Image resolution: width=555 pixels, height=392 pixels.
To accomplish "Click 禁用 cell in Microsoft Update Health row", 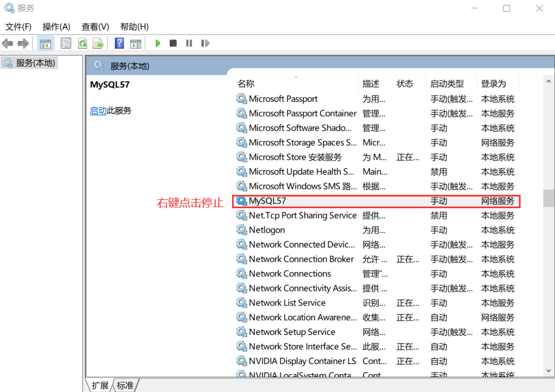I will [x=438, y=172].
